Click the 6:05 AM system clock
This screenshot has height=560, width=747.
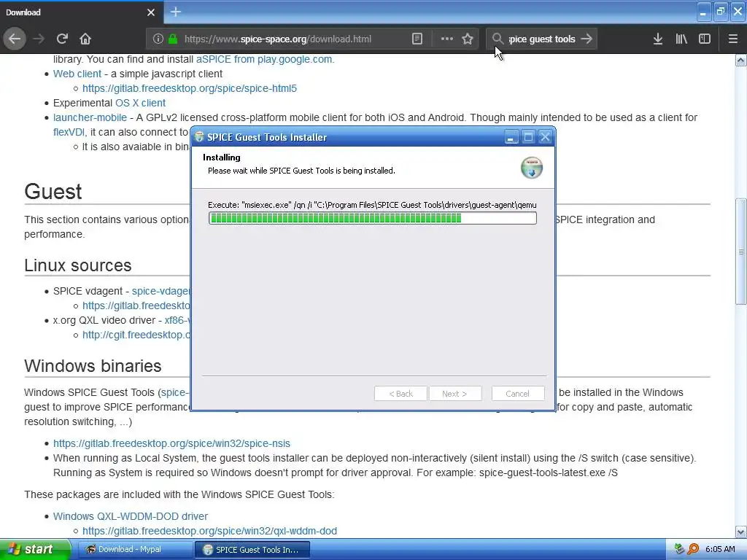tap(720, 550)
